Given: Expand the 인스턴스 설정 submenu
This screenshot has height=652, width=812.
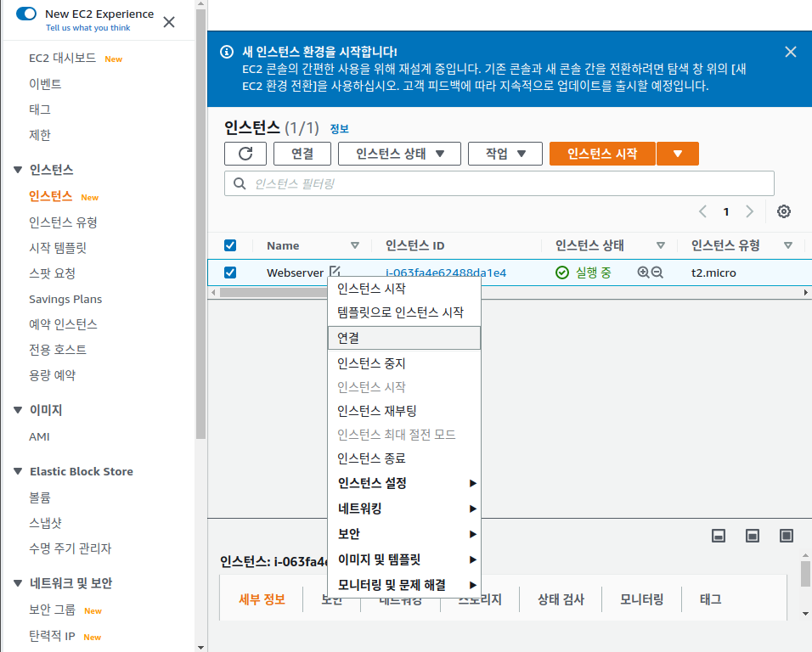Looking at the screenshot, I should click(404, 483).
